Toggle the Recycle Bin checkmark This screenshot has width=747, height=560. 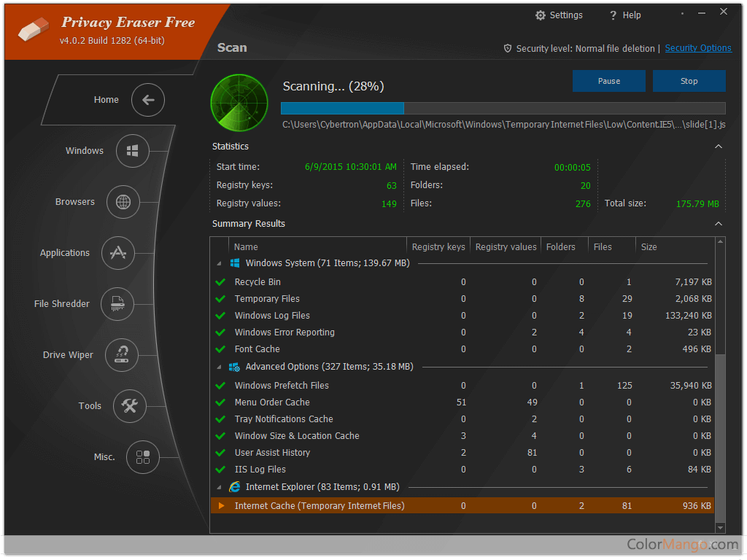[x=220, y=282]
